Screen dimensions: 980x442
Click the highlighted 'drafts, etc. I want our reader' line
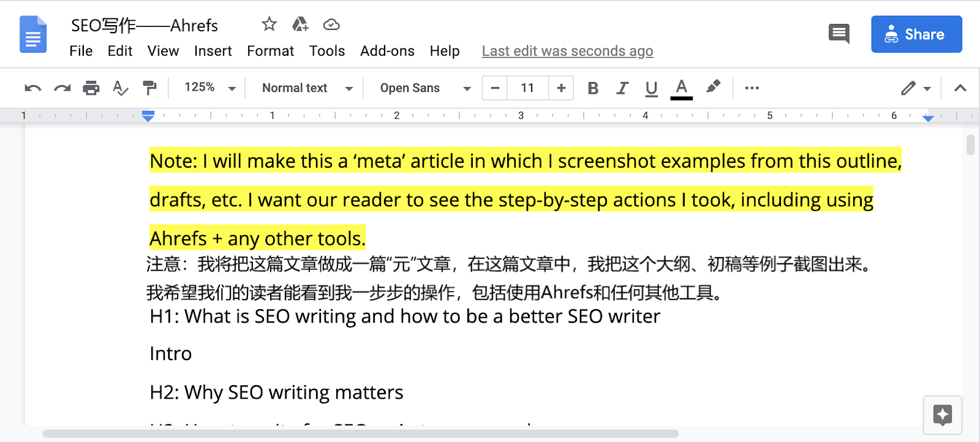[511, 200]
